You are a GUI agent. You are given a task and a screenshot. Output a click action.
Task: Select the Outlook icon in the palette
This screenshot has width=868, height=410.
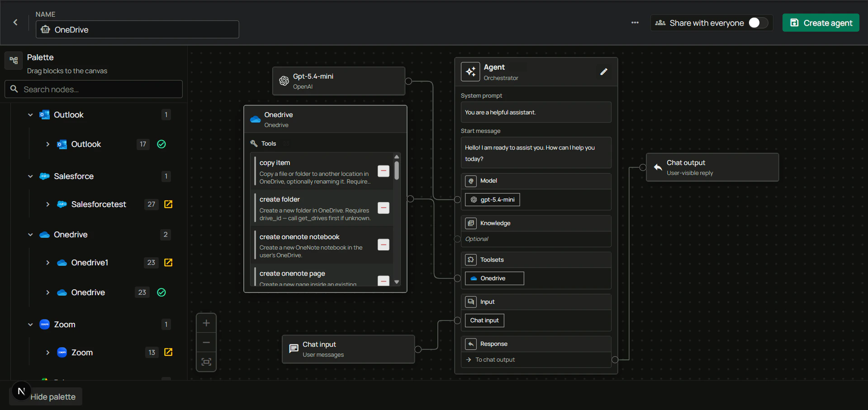45,115
